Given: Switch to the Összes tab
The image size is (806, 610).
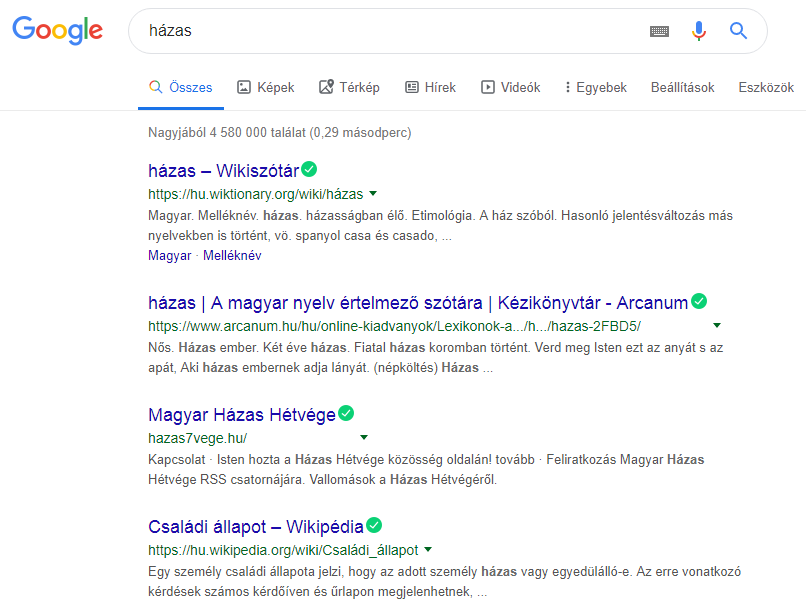Looking at the screenshot, I should pyautogui.click(x=181, y=88).
